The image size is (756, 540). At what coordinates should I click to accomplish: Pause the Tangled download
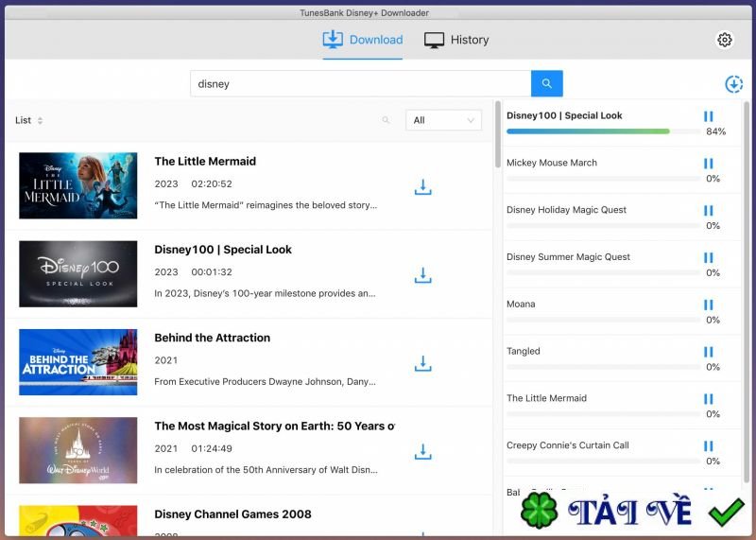709,352
